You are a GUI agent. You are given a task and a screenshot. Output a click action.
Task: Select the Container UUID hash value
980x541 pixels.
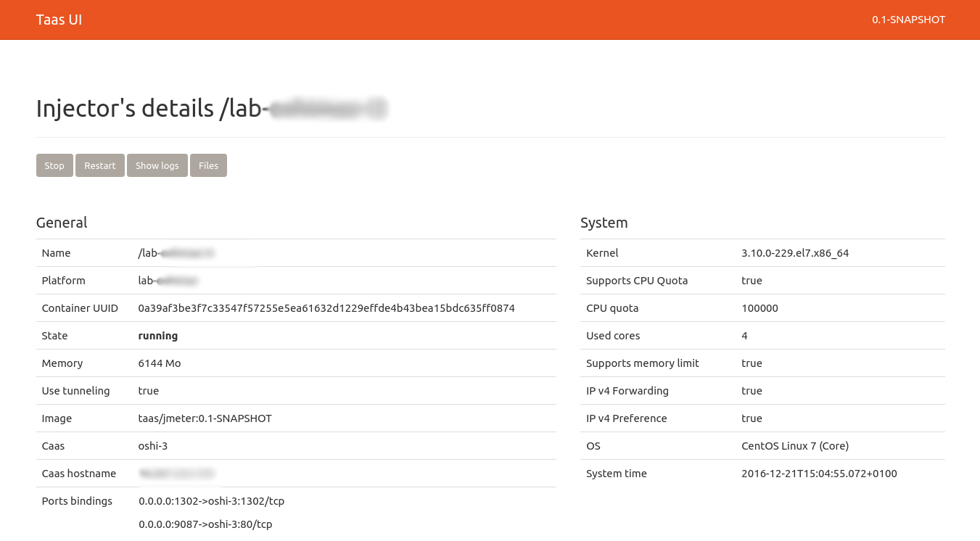click(x=326, y=308)
